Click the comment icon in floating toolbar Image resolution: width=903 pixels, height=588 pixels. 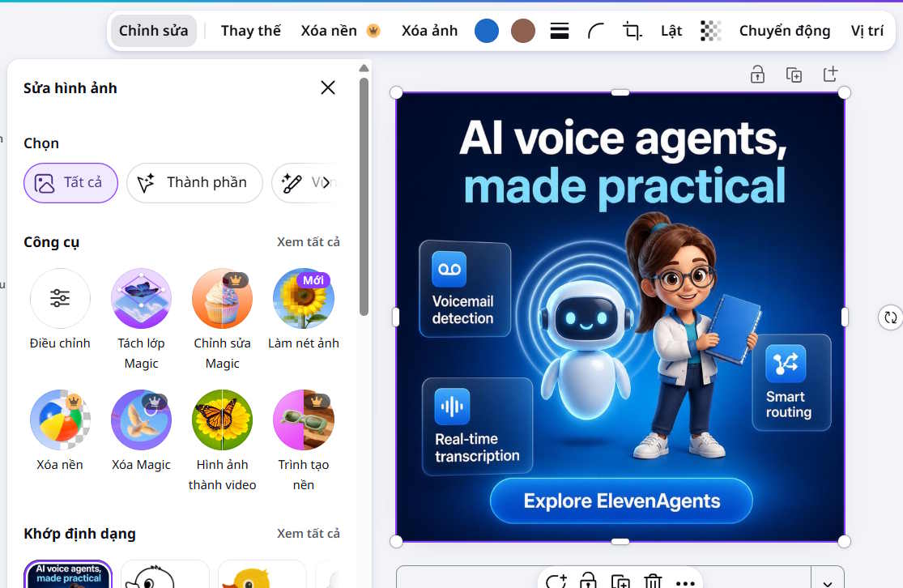pos(556,581)
